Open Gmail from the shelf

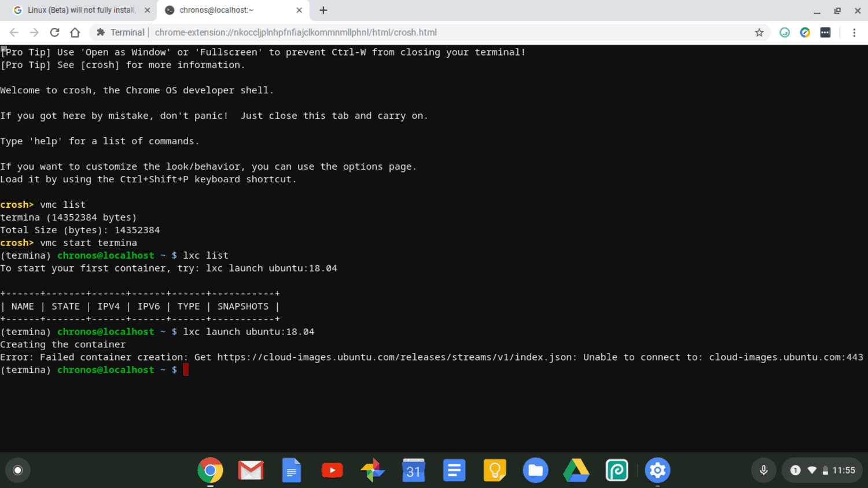pyautogui.click(x=251, y=470)
